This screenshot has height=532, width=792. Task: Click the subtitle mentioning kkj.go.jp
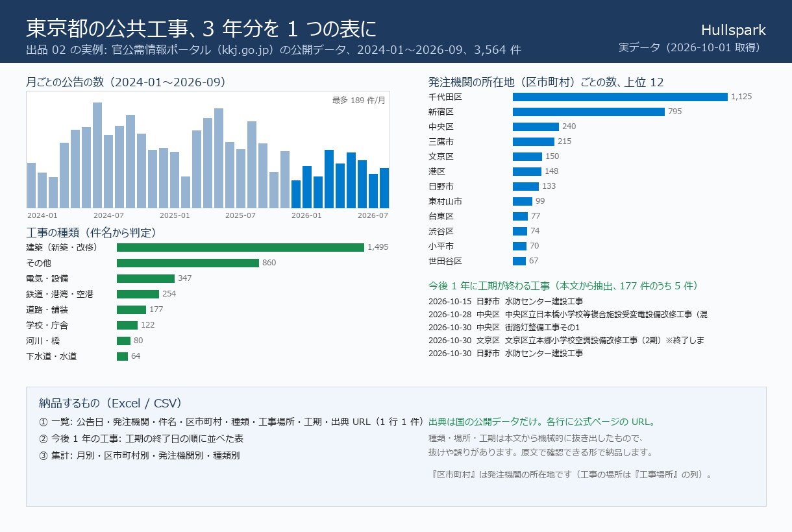click(x=273, y=50)
